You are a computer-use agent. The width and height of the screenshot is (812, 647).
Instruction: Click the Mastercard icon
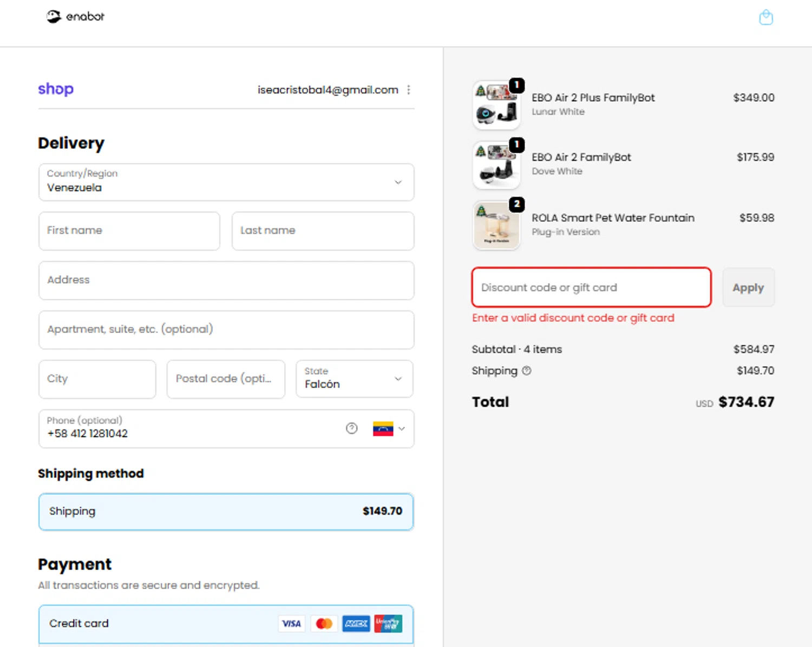[324, 624]
